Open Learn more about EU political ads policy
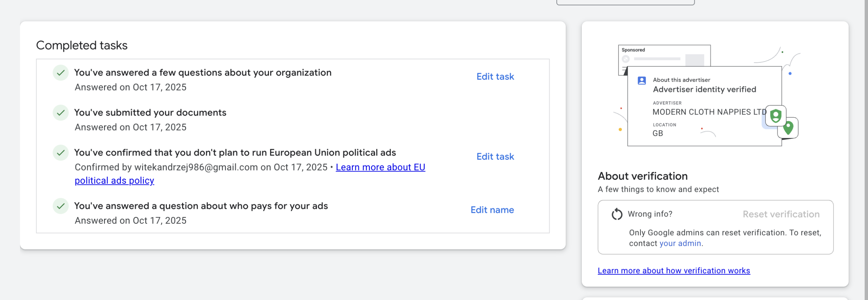 click(x=380, y=167)
